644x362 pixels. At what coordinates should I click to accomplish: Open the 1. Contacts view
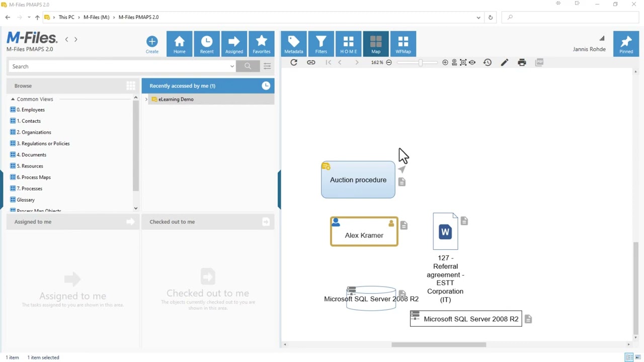pyautogui.click(x=29, y=121)
